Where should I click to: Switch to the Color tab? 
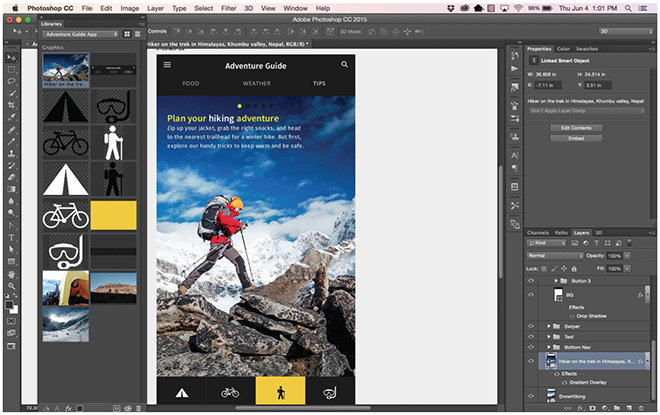click(563, 49)
